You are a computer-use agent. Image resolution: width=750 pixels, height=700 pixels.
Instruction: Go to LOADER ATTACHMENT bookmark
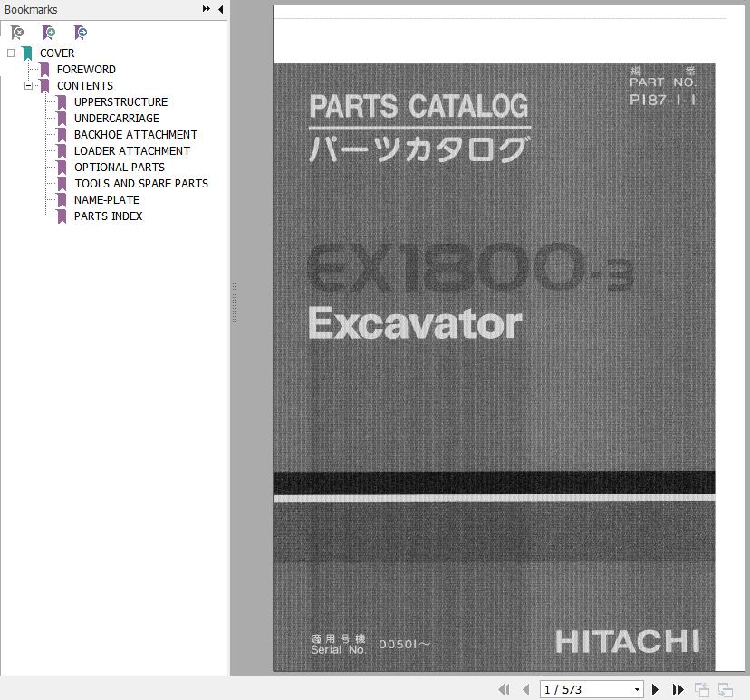coord(132,150)
